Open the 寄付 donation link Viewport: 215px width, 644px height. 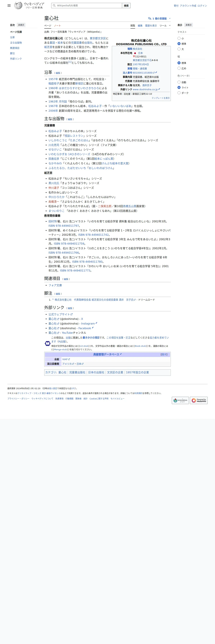176,6
